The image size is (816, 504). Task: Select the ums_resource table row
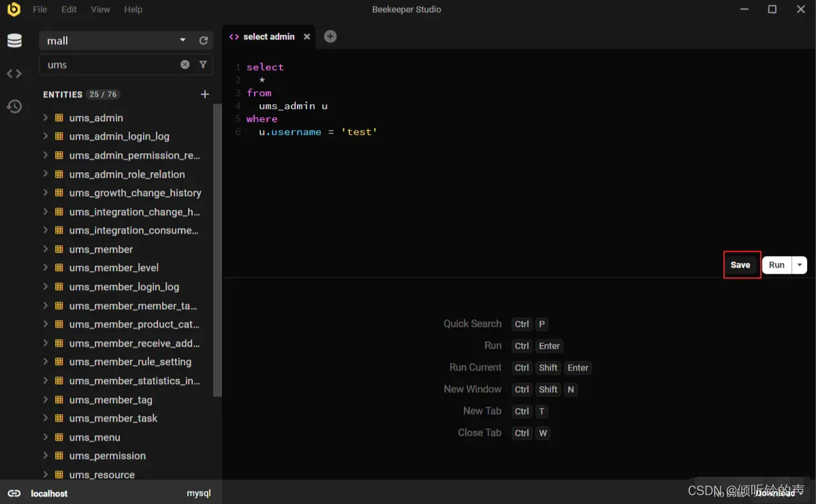(127, 474)
